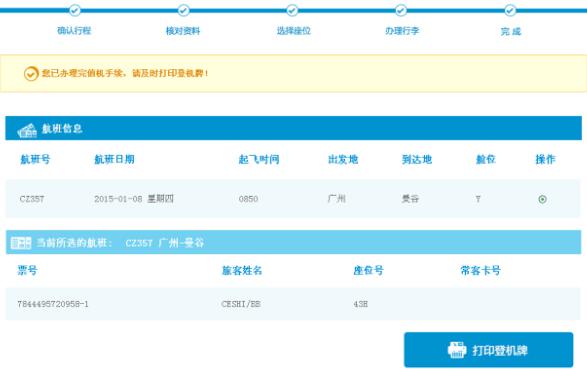587x371 pixels.
Task: Click the boarding pass icon beside 当前所选的航班
Action: pyautogui.click(x=21, y=243)
